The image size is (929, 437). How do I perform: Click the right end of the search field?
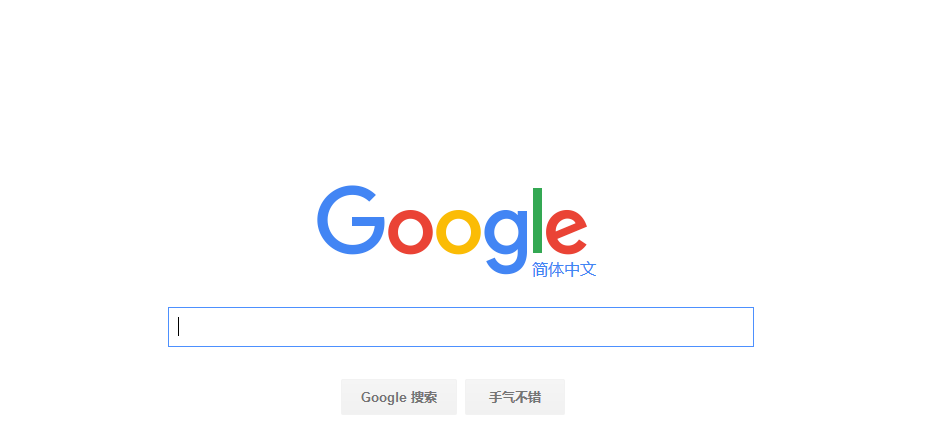[x=744, y=327]
